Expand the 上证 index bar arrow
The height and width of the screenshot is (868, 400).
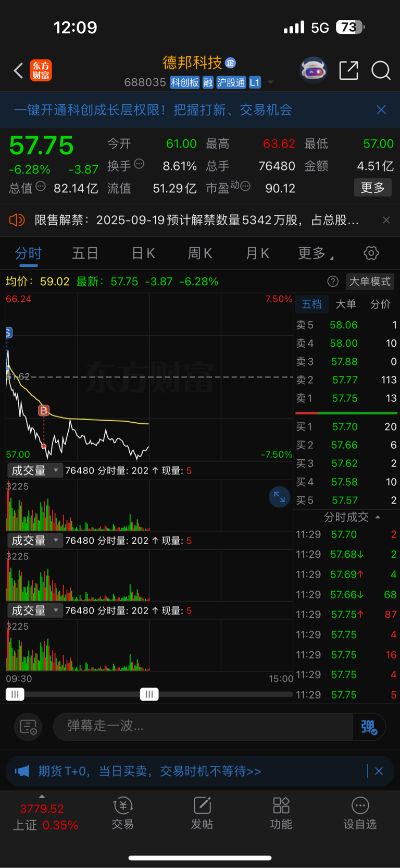click(42, 796)
